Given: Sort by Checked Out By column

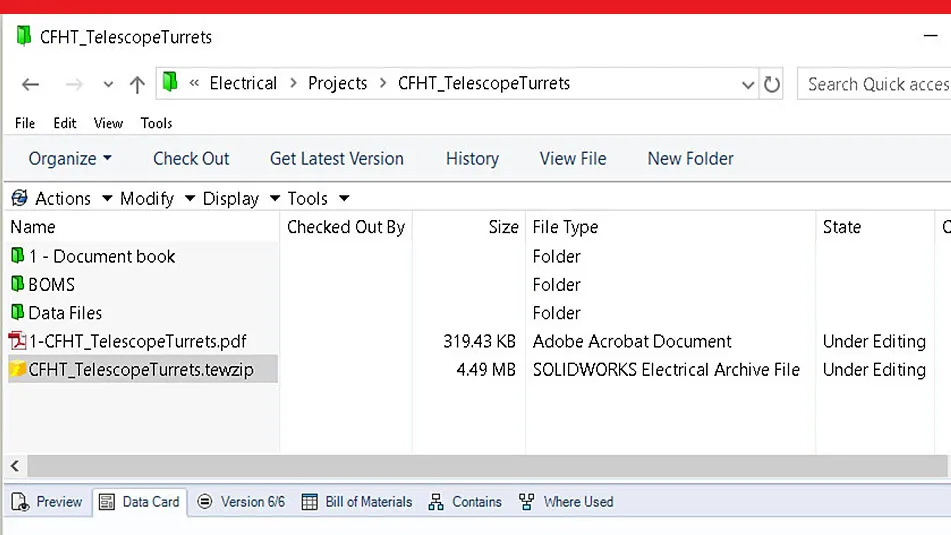Looking at the screenshot, I should click(x=346, y=227).
